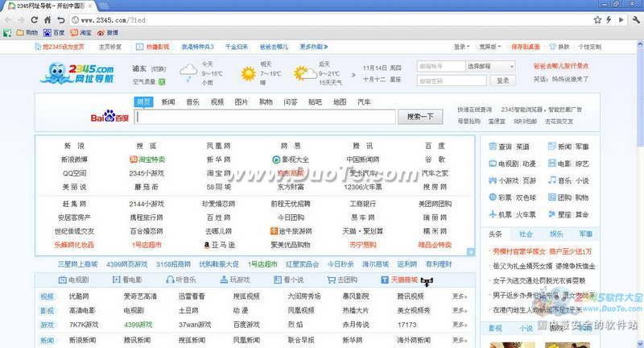Open the 购物 bookmark folder
The height and width of the screenshot is (348, 644).
coord(27,32)
